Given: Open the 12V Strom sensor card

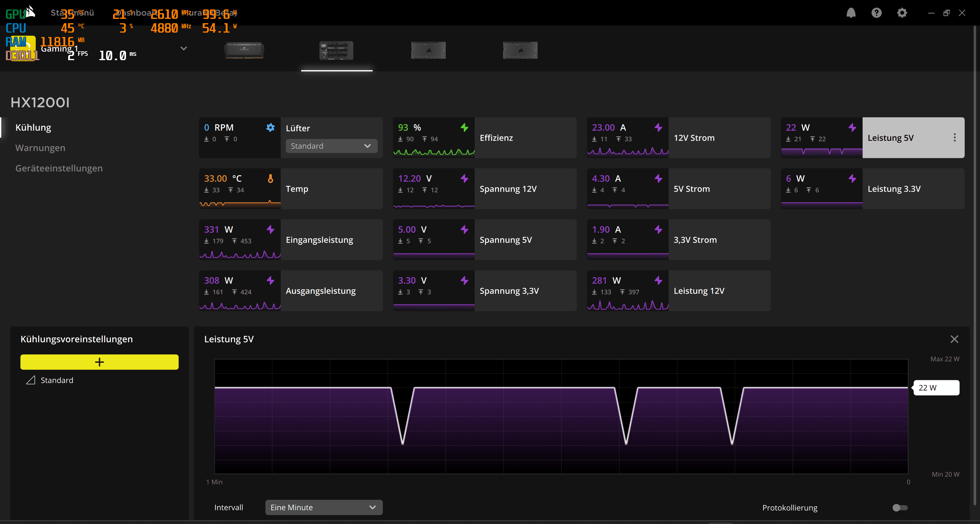Looking at the screenshot, I should coord(679,137).
